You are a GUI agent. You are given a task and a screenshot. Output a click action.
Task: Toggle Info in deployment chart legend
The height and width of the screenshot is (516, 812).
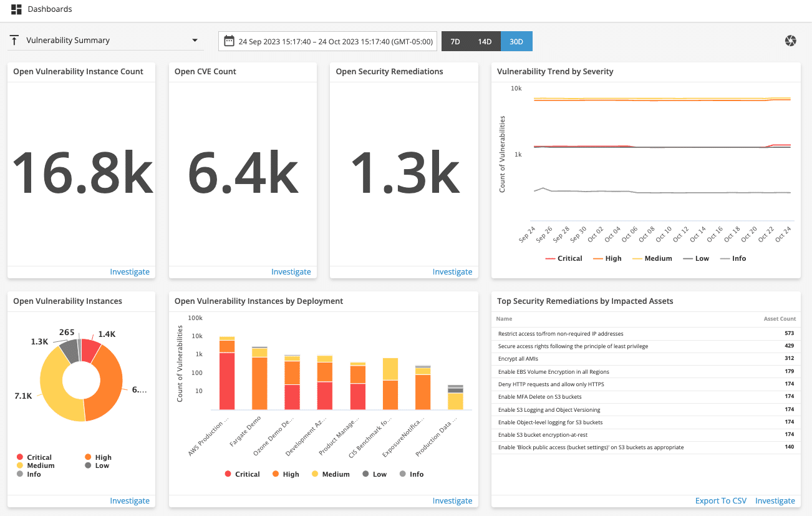coord(412,474)
